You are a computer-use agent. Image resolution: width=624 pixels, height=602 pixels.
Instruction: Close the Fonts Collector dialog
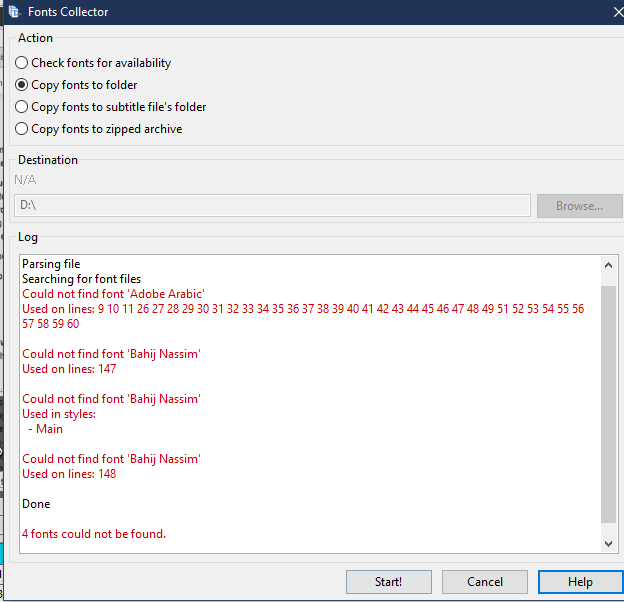pyautogui.click(x=616, y=12)
